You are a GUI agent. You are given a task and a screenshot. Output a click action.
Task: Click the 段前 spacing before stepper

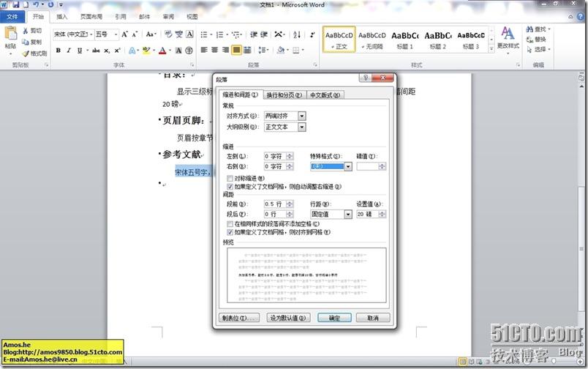[x=290, y=204]
